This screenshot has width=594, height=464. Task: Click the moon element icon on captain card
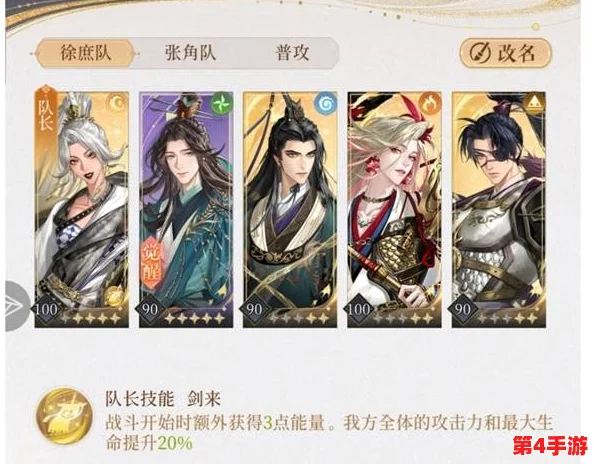click(x=116, y=103)
